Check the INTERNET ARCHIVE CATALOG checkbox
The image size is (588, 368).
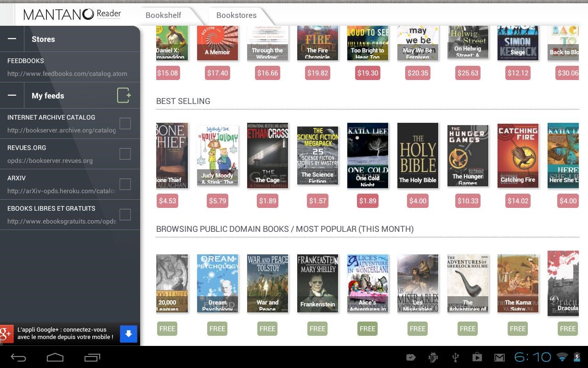click(x=125, y=123)
